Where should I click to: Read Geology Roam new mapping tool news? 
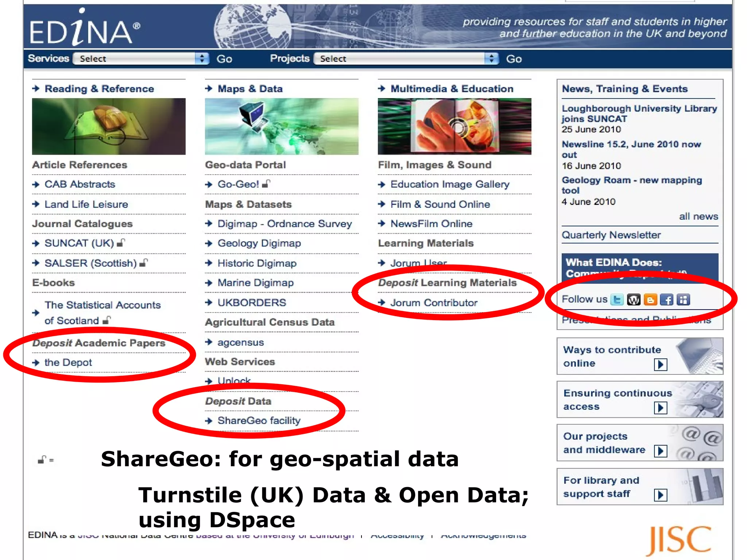[632, 185]
